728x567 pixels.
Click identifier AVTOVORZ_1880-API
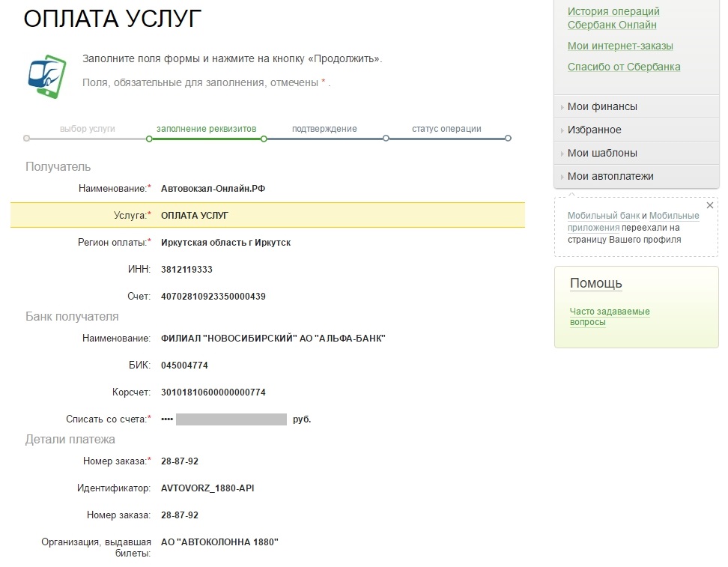207,488
